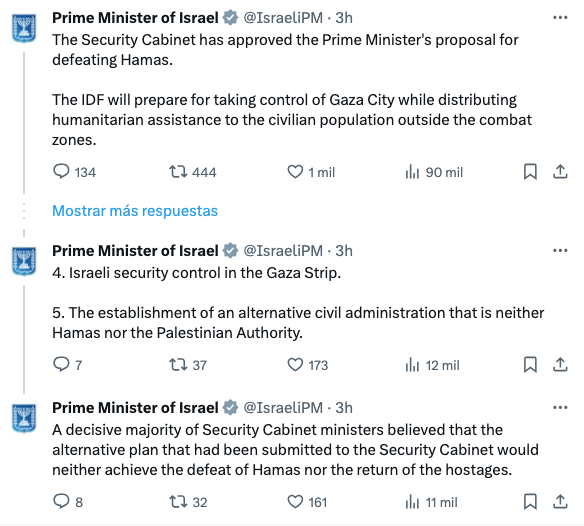Open more options on the Gaza Strip tweet

click(x=560, y=250)
